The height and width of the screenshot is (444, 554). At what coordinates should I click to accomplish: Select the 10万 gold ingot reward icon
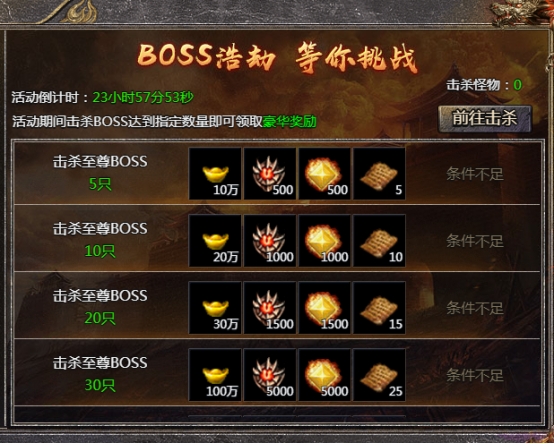(215, 174)
